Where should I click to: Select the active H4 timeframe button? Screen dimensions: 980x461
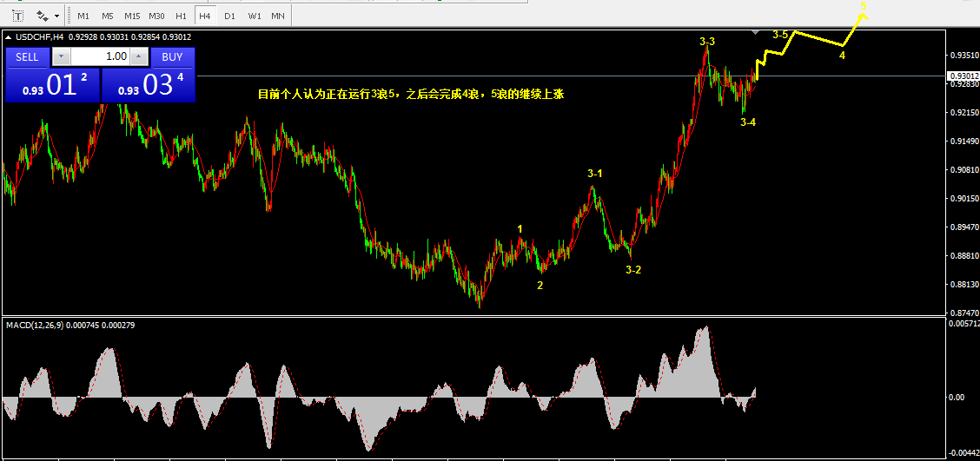(x=204, y=16)
